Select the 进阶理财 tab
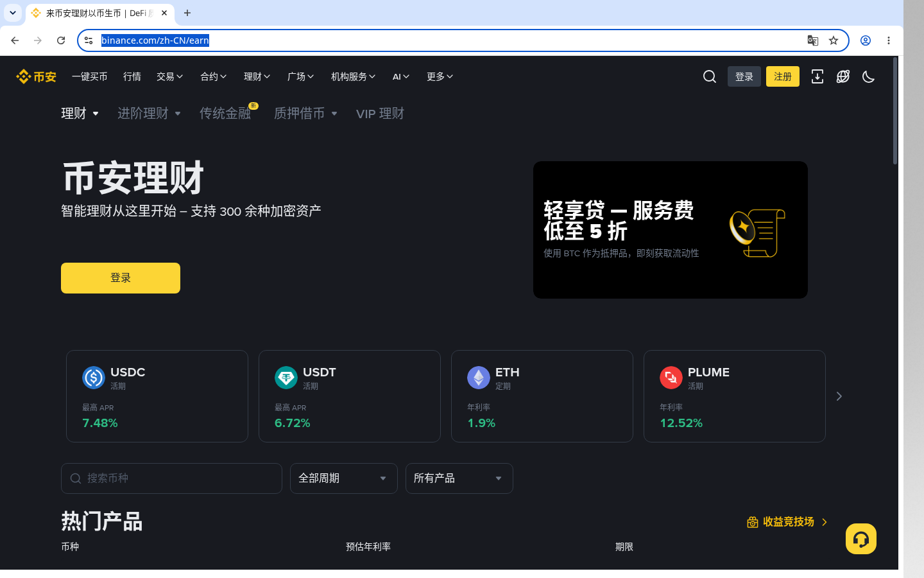 coord(150,114)
